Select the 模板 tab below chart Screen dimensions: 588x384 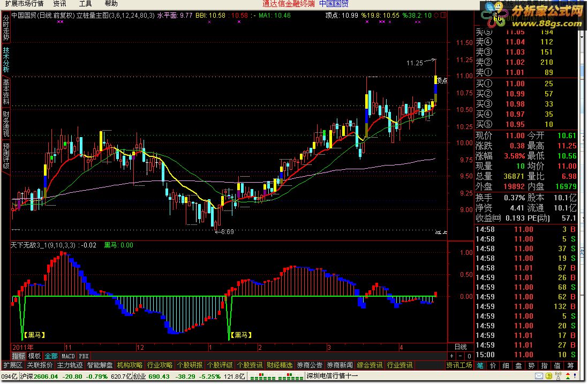[x=34, y=356]
